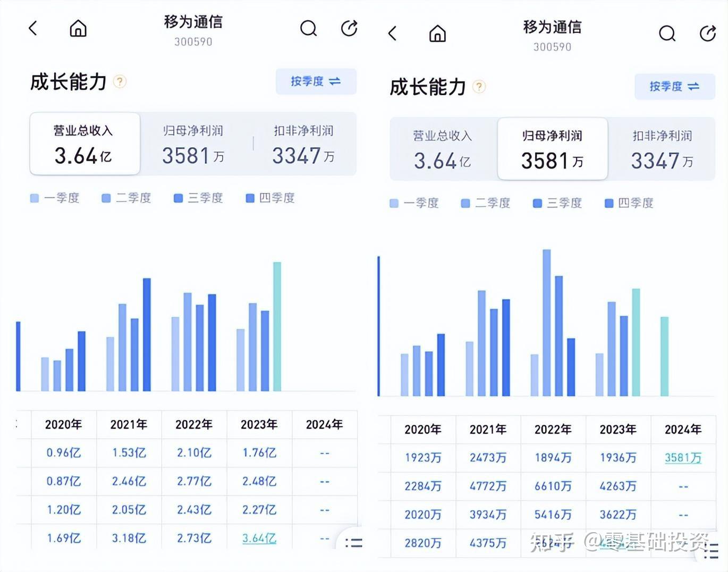The width and height of the screenshot is (728, 572).
Task: Select 6610万 cell in right table
Action: tap(553, 486)
